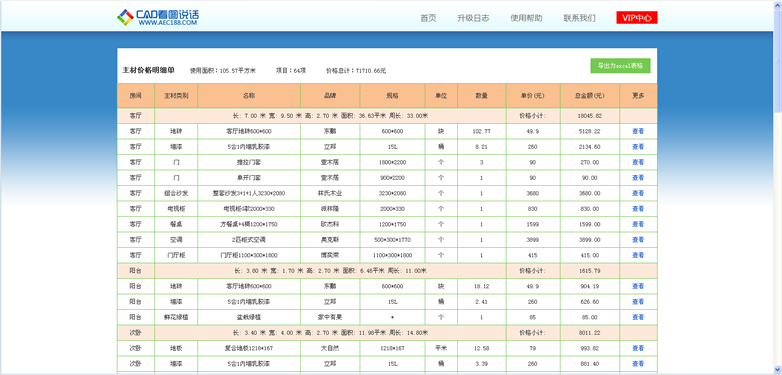This screenshot has height=375, width=782.
Task: Click 查看 for the 推拉门窗 row
Action: (638, 163)
